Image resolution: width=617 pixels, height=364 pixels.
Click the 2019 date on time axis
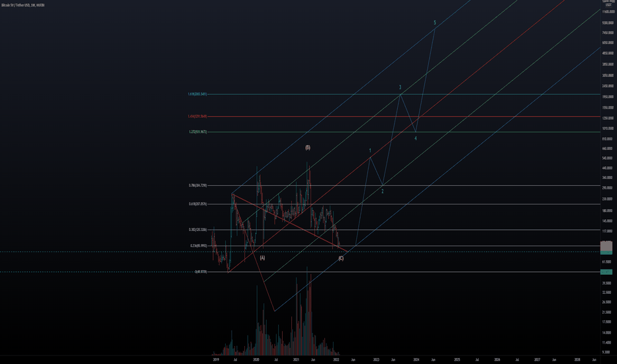pyautogui.click(x=216, y=359)
